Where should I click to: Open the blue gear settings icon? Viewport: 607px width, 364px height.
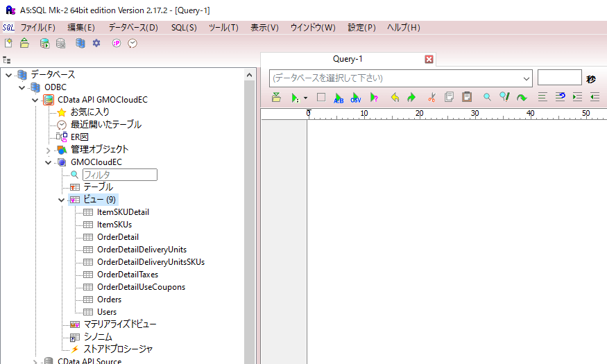96,43
